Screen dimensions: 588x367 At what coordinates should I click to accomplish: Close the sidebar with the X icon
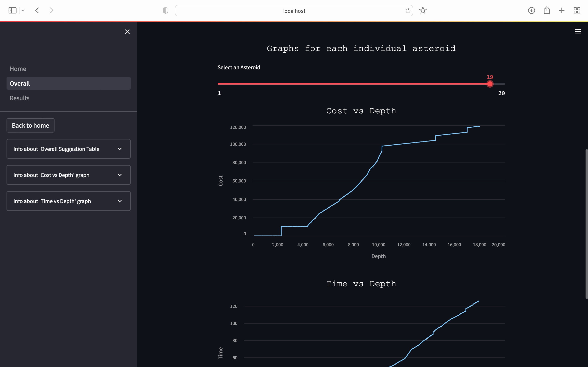127,32
